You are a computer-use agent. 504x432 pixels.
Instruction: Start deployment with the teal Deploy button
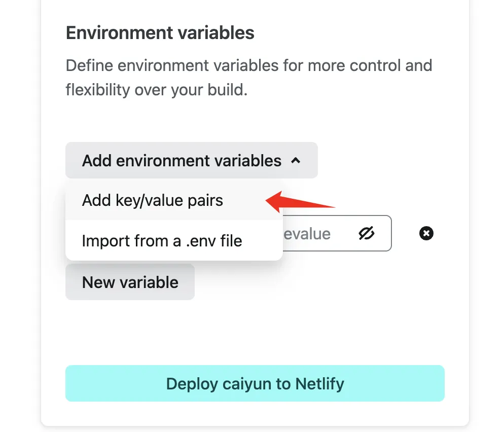coord(255,383)
